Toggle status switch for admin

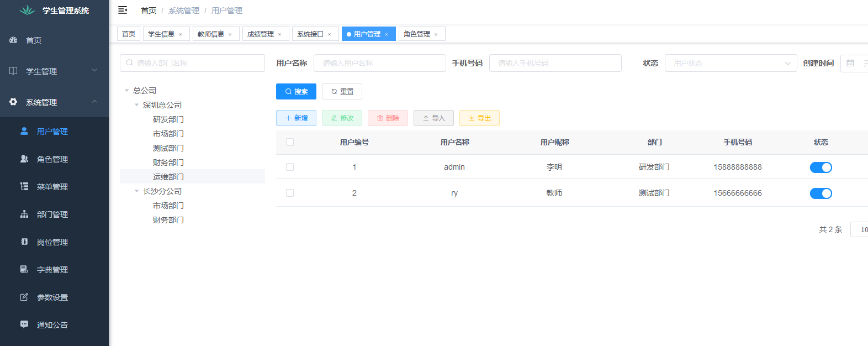[x=821, y=167]
